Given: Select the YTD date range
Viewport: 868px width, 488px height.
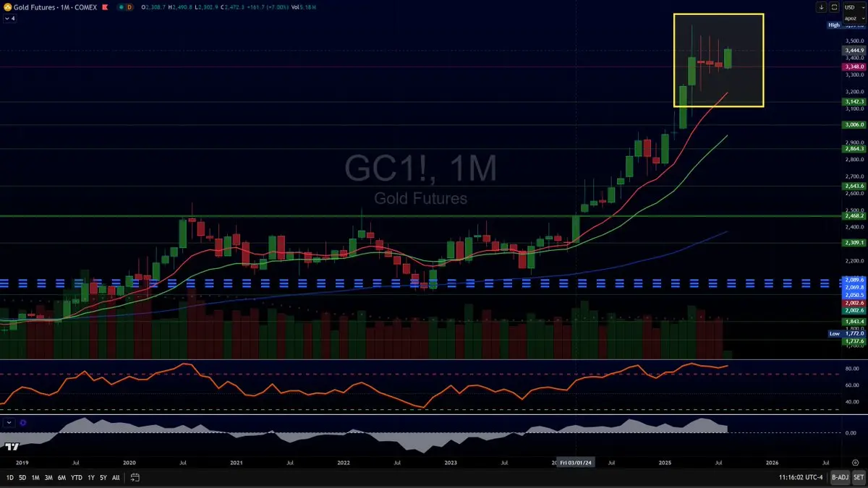Looking at the screenshot, I should 77,477.
